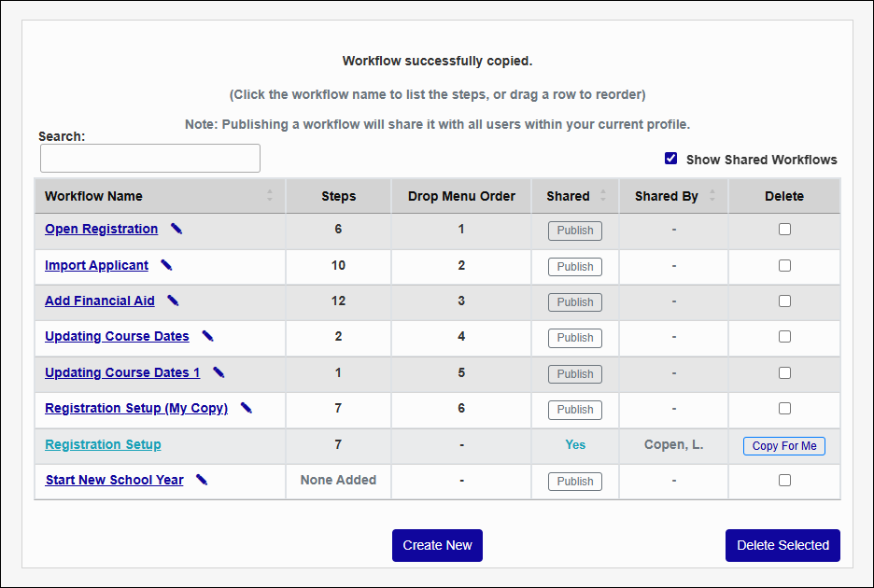Click pencil edit icon for Add Financial Aid

(x=173, y=301)
